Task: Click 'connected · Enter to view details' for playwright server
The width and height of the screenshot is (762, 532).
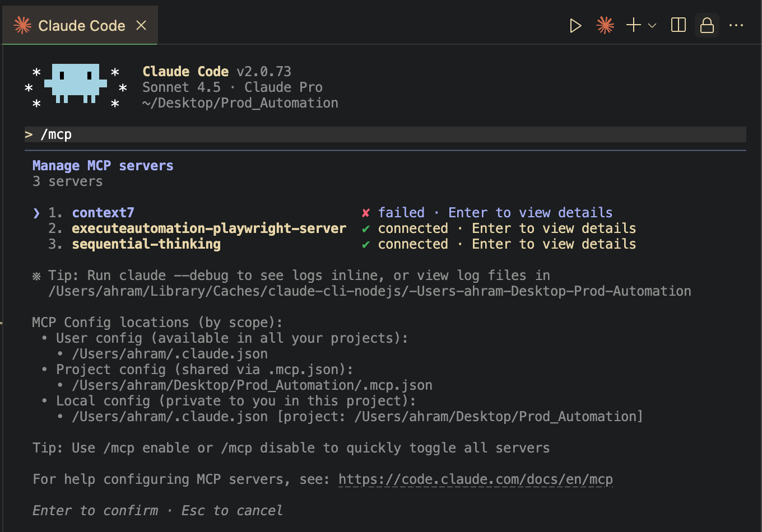Action: tap(507, 228)
